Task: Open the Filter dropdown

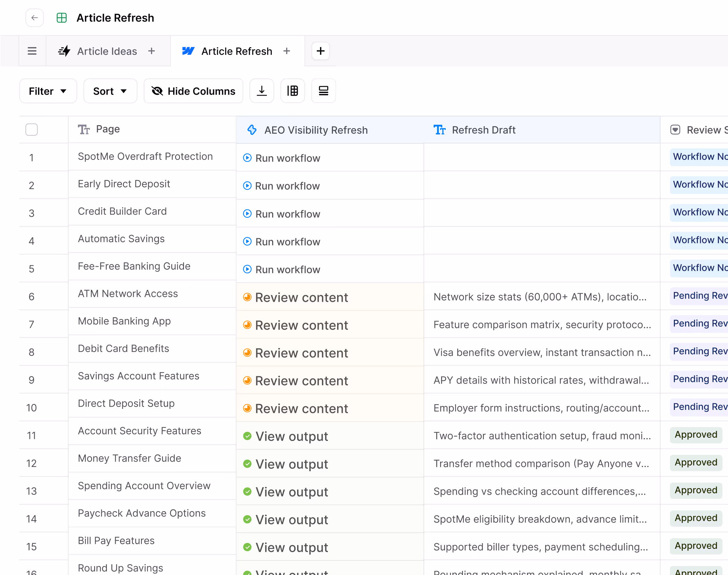Action: pos(48,91)
